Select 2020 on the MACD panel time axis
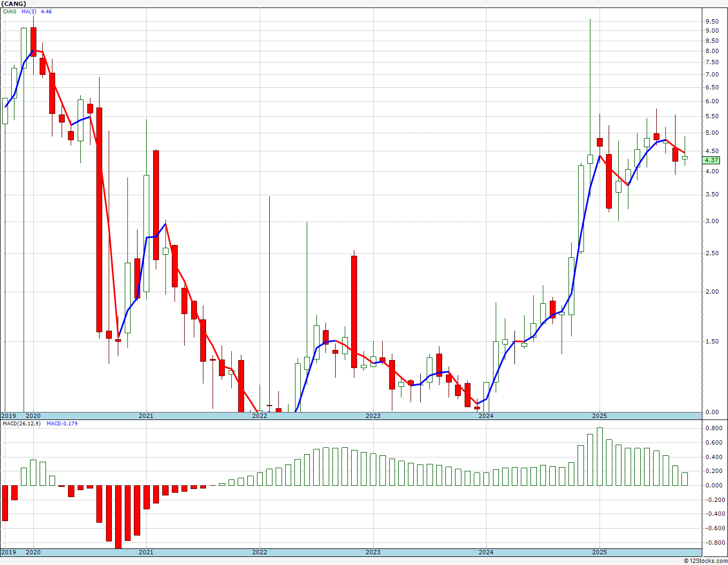This screenshot has width=728, height=565. (33, 552)
